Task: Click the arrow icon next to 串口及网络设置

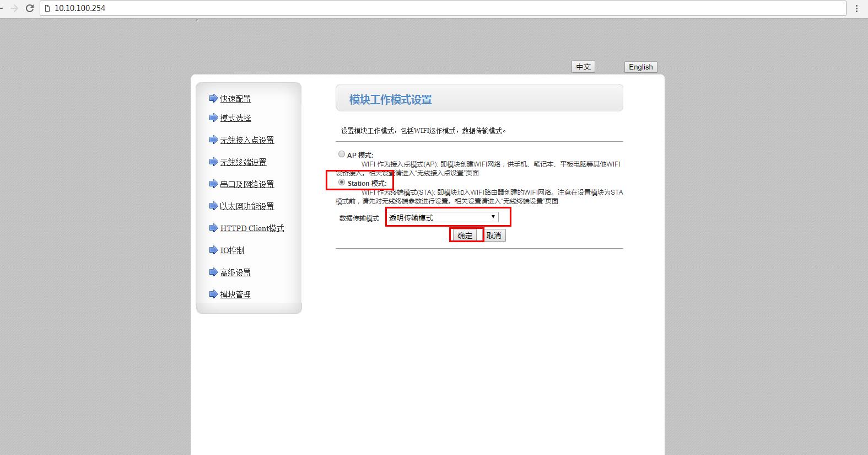Action: click(x=213, y=184)
